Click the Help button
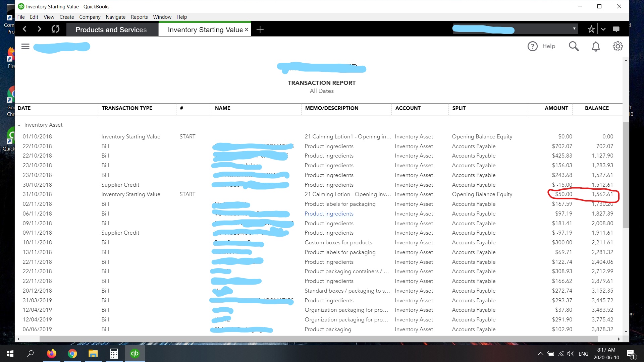Image resolution: width=644 pixels, height=362 pixels. (541, 46)
